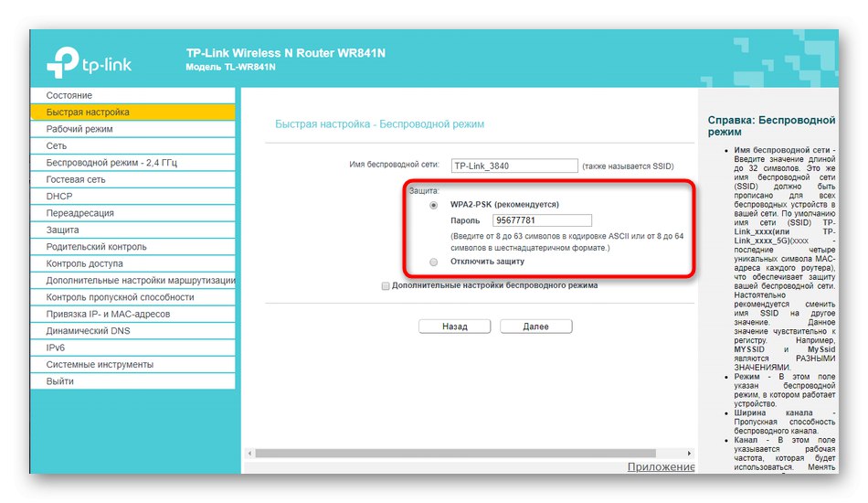Click the tp-link logo
The image size is (868, 503).
[90, 62]
